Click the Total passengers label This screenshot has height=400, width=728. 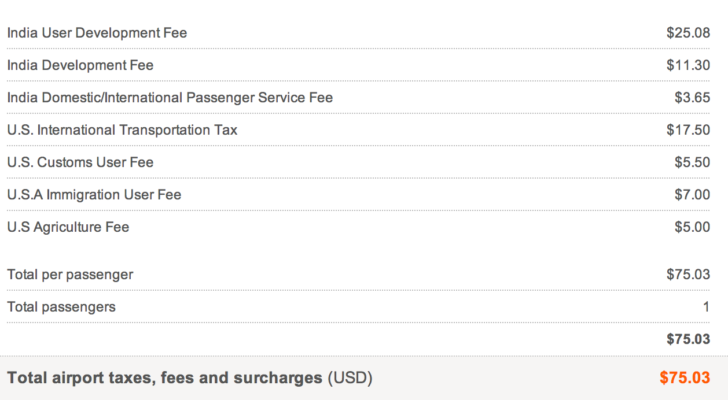click(61, 307)
